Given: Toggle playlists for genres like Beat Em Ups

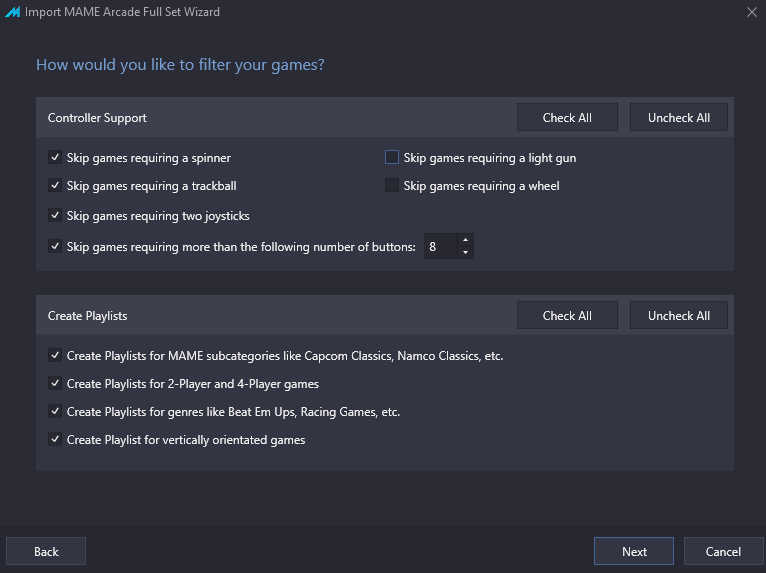Looking at the screenshot, I should 55,411.
